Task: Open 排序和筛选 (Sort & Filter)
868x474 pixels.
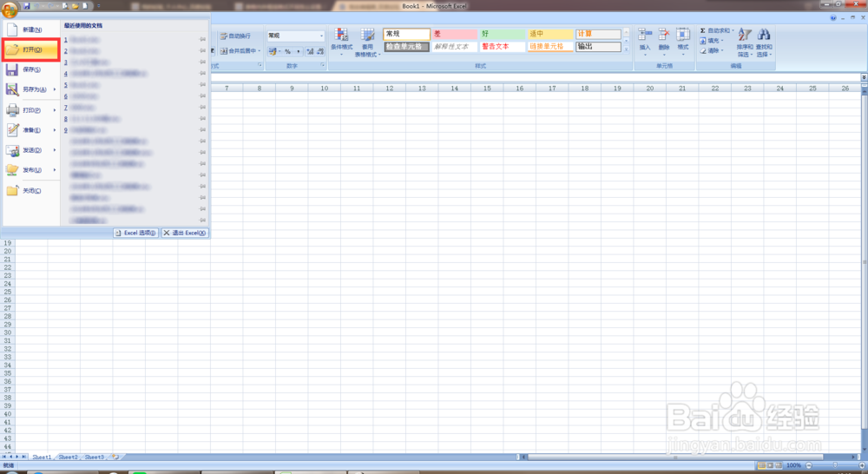Action: tap(745, 43)
